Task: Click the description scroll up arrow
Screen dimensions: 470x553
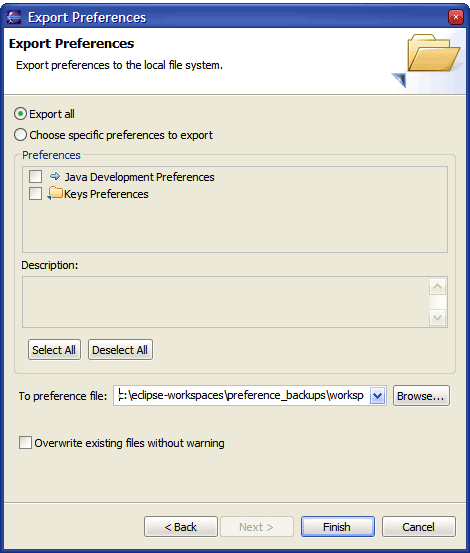Action: 438,287
